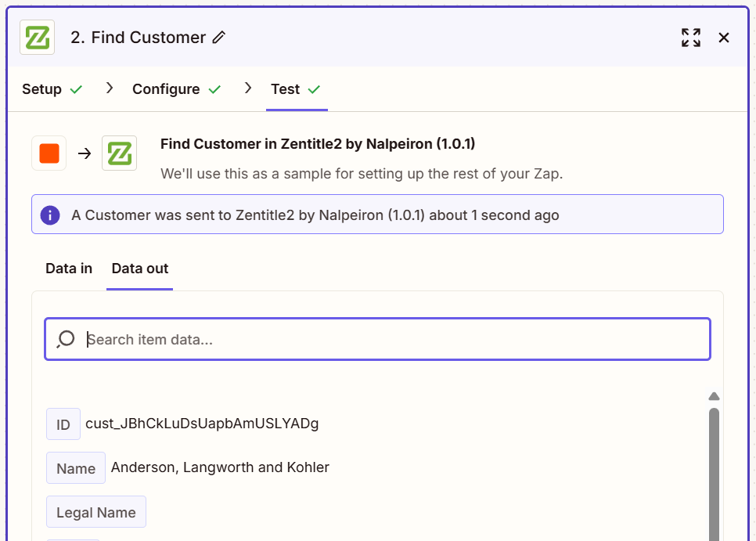The image size is (756, 541).
Task: Click the chevron between Setup and Configure
Action: [110, 88]
